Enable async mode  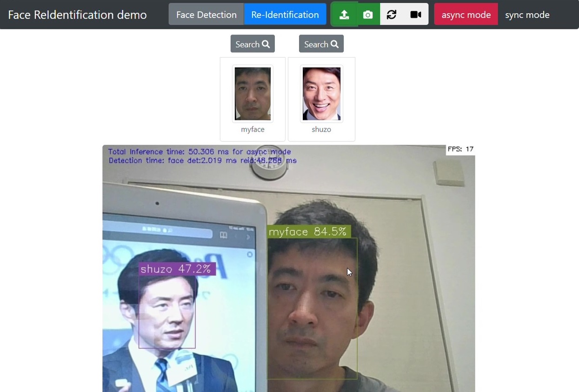coord(466,14)
